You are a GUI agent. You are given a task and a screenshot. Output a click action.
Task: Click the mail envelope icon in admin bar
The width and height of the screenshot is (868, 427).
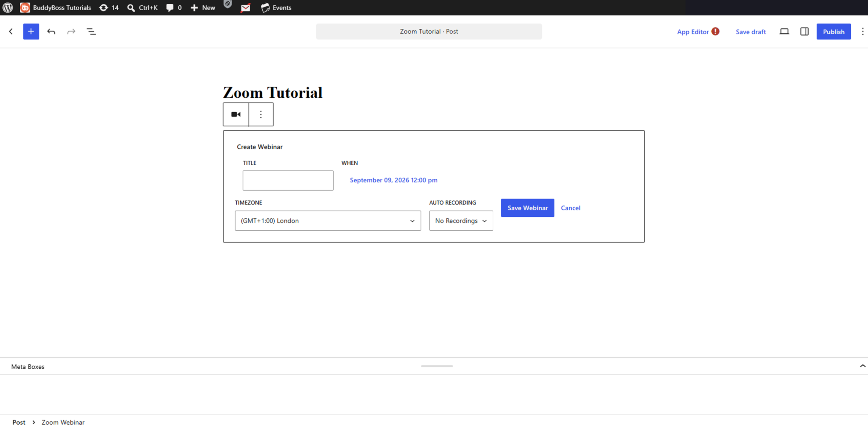(x=245, y=7)
